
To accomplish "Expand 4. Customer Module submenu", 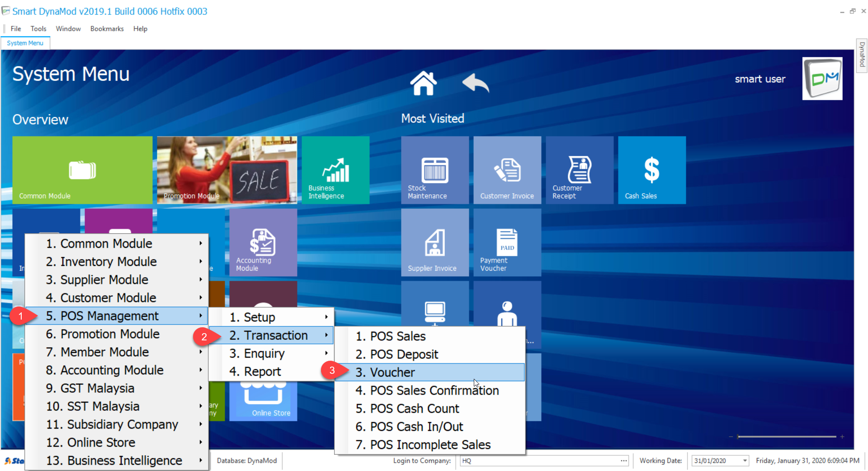I will point(117,297).
